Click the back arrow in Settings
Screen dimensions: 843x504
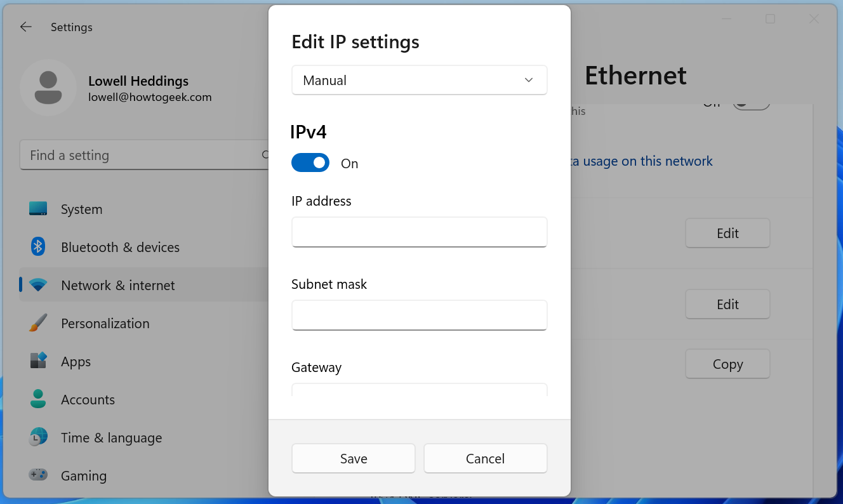point(25,27)
